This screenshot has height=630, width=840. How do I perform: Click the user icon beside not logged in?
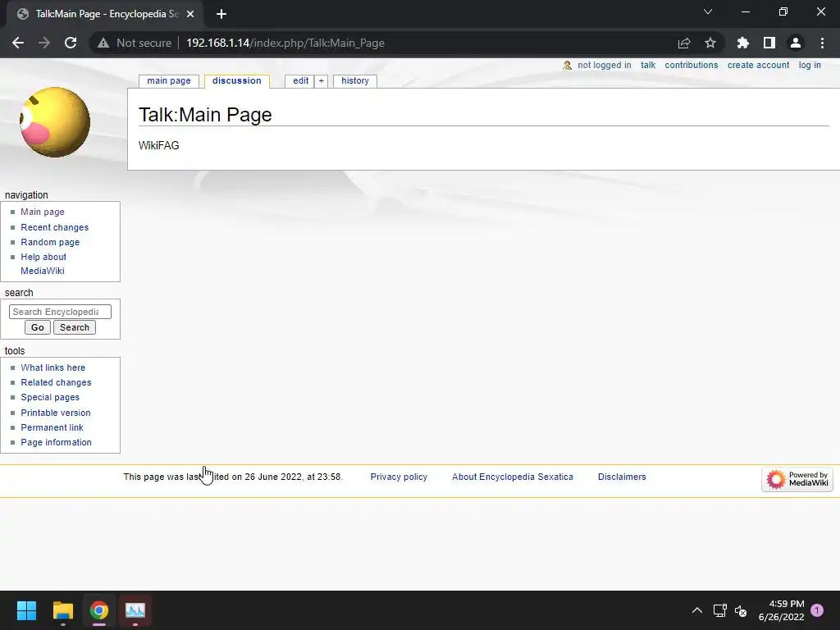pos(568,66)
